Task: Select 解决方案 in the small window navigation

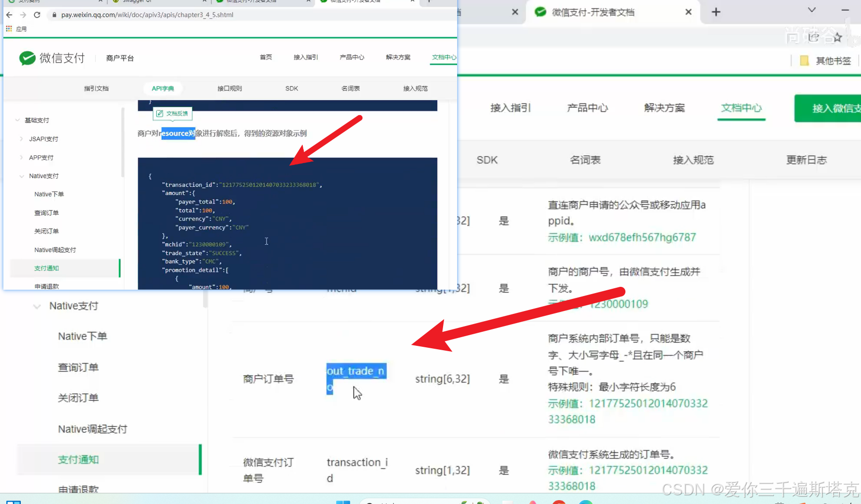Action: tap(398, 57)
